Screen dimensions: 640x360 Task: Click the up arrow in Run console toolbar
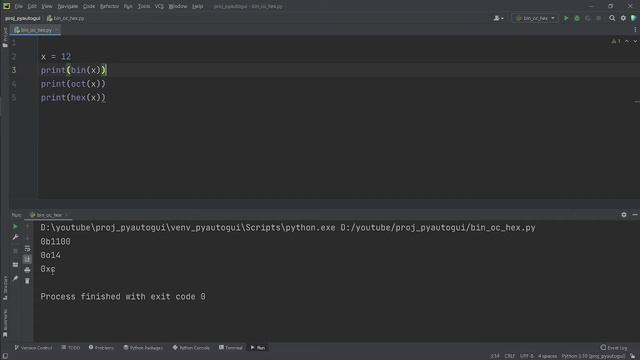pos(27,227)
